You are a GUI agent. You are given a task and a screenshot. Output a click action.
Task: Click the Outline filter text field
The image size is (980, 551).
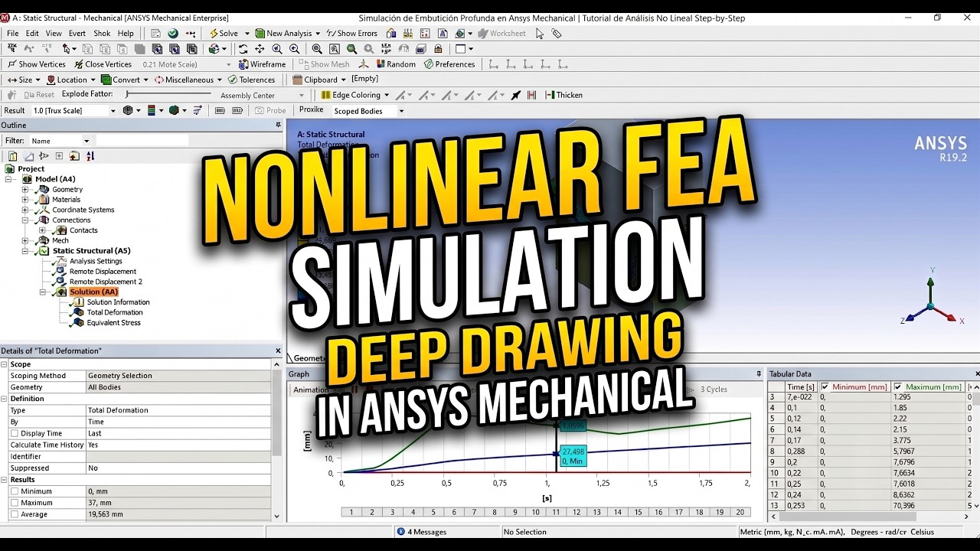[x=142, y=141]
